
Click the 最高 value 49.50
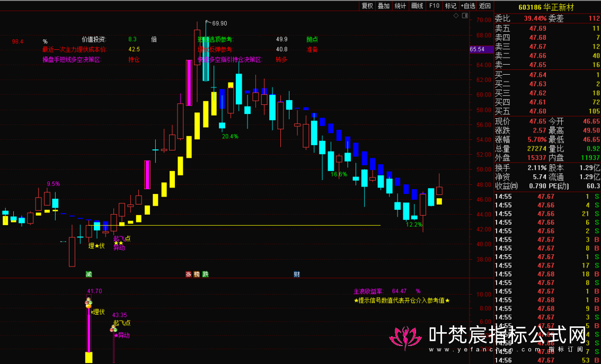click(x=591, y=131)
